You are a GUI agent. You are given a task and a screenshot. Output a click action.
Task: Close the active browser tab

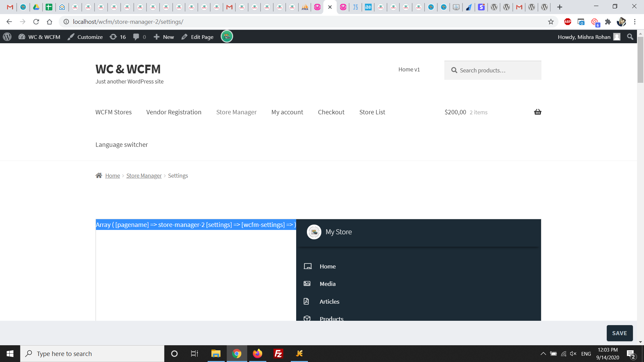coord(330,7)
